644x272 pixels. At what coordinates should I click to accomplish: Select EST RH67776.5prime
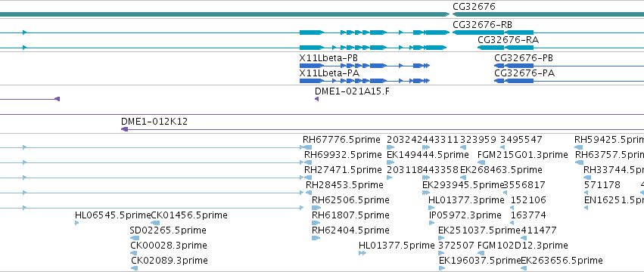[x=341, y=140]
